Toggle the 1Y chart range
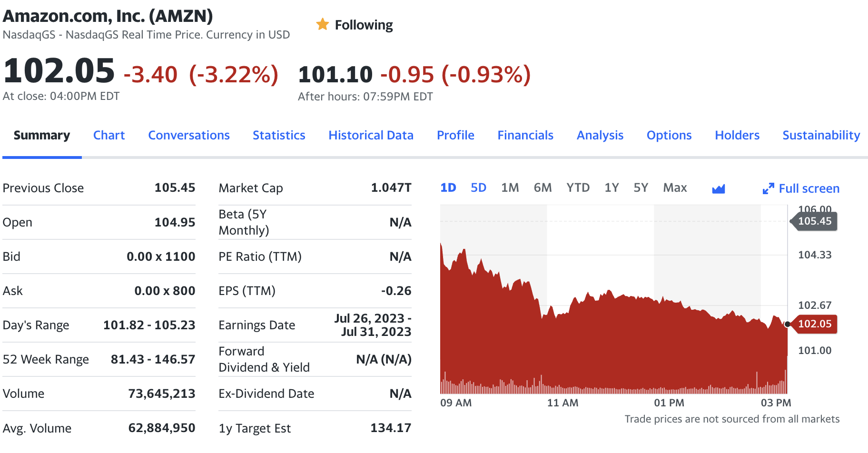868x453 pixels. click(612, 187)
